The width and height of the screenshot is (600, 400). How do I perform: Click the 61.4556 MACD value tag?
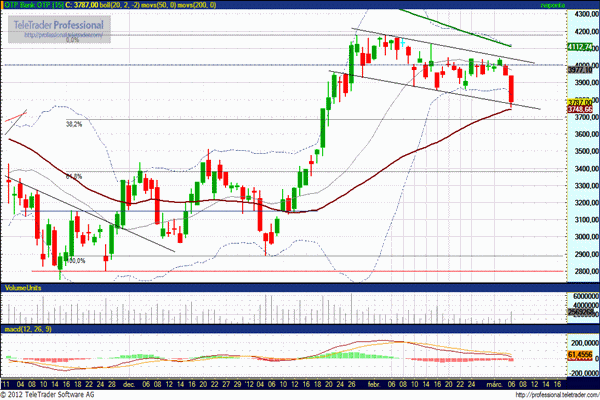[x=581, y=355]
